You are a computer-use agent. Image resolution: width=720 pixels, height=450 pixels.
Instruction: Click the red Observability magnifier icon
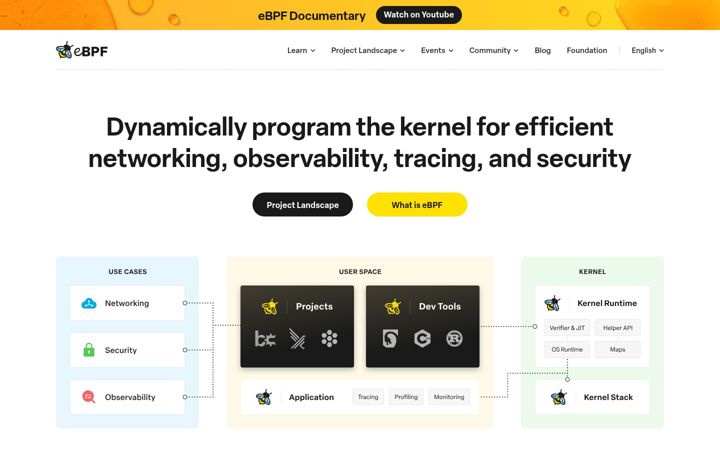point(89,397)
